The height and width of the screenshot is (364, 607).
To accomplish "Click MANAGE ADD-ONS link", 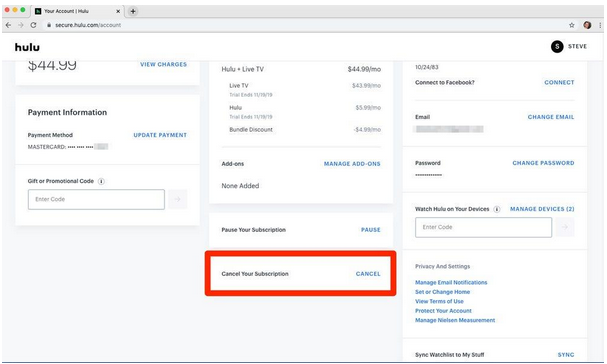I will click(x=352, y=164).
